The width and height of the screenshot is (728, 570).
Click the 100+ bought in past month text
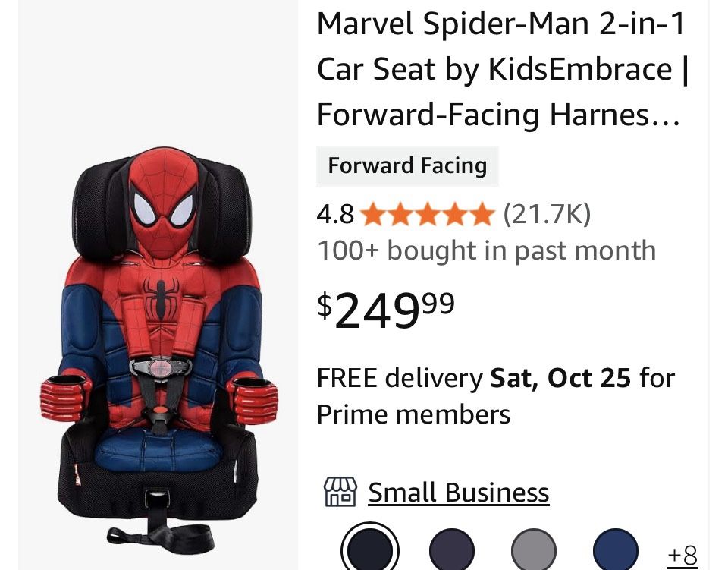click(x=488, y=250)
